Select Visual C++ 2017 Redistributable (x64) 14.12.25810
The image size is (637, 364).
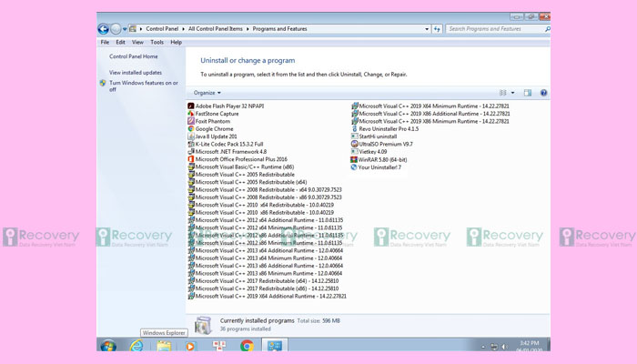click(263, 281)
